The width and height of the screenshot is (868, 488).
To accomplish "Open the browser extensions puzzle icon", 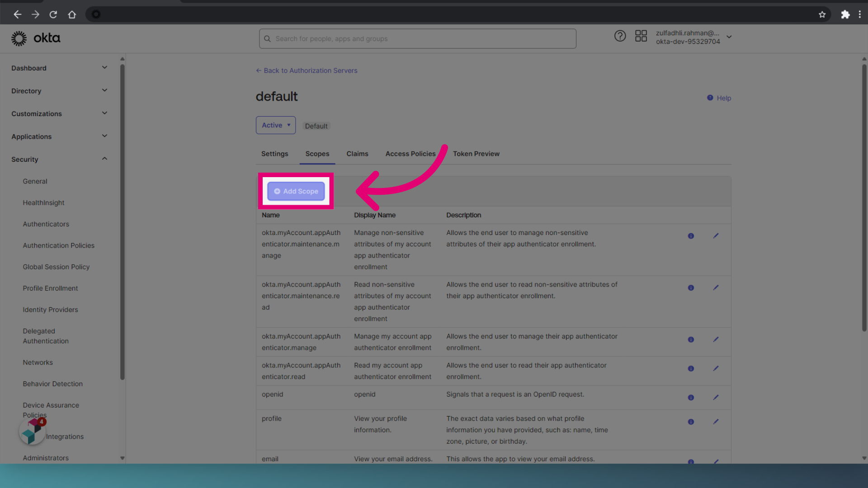I will coord(845,14).
